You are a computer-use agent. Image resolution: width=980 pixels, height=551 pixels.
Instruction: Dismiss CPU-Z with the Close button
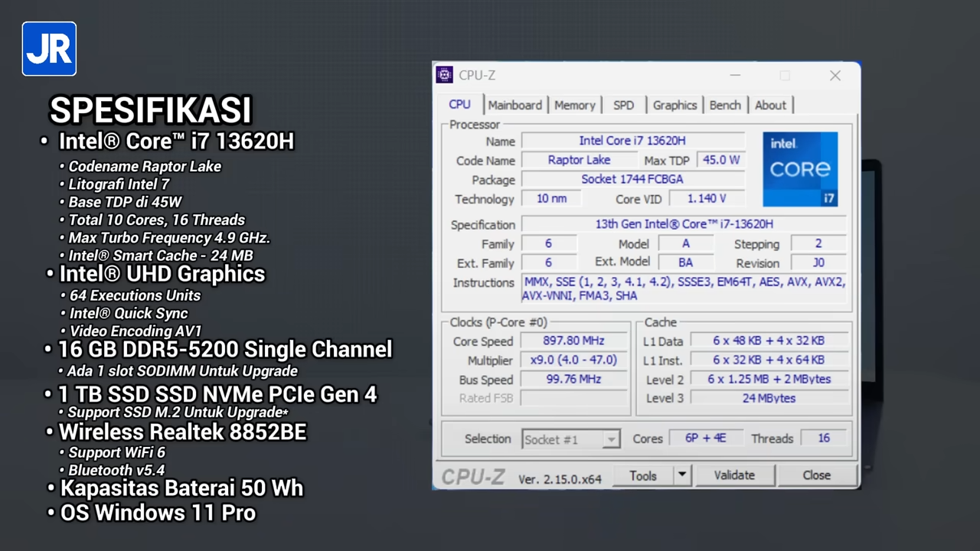click(816, 475)
